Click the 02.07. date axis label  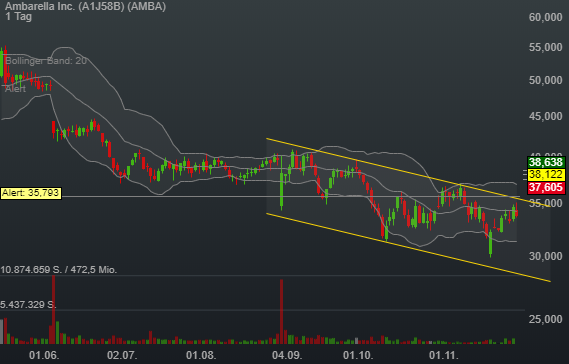point(122,355)
